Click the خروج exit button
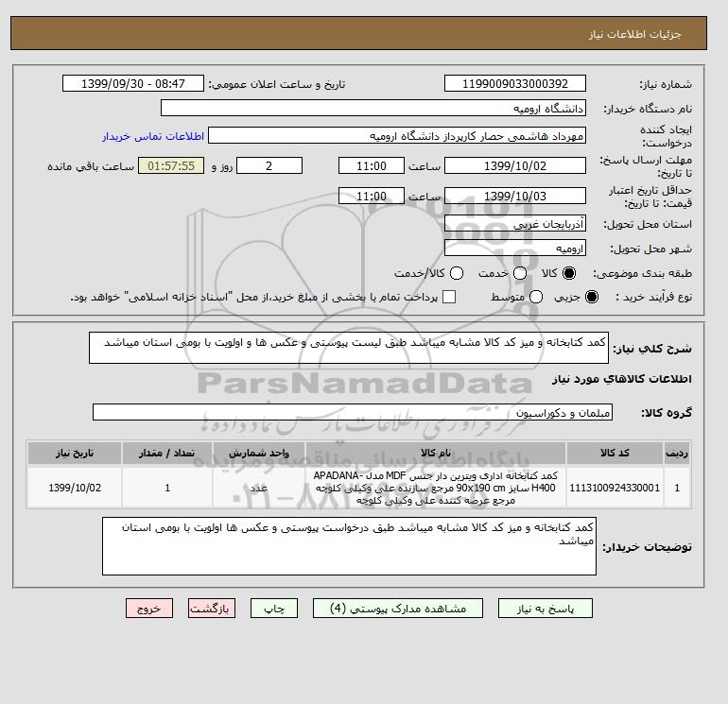The height and width of the screenshot is (704, 728). (149, 609)
